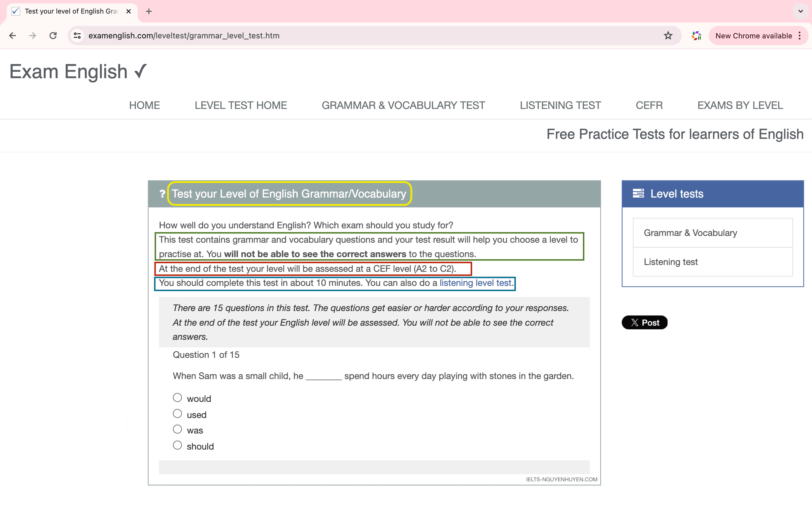Open the CEFR navigation link
812x508 pixels.
[649, 106]
